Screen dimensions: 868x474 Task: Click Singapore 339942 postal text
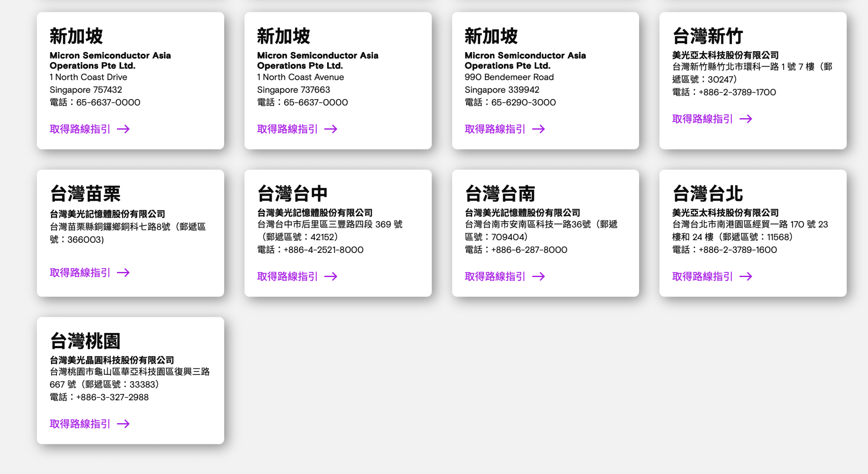coord(502,90)
